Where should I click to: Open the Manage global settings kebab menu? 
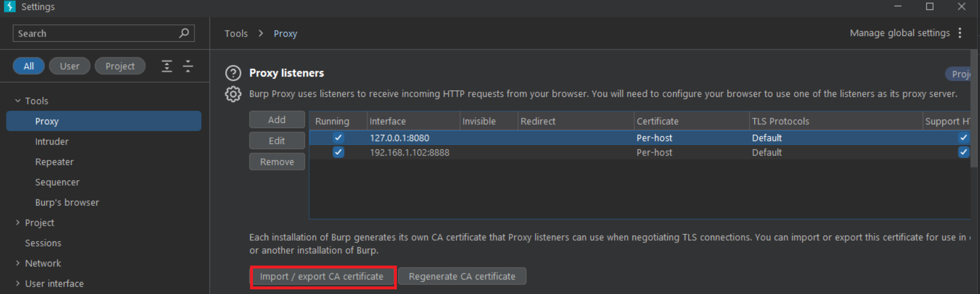[960, 33]
